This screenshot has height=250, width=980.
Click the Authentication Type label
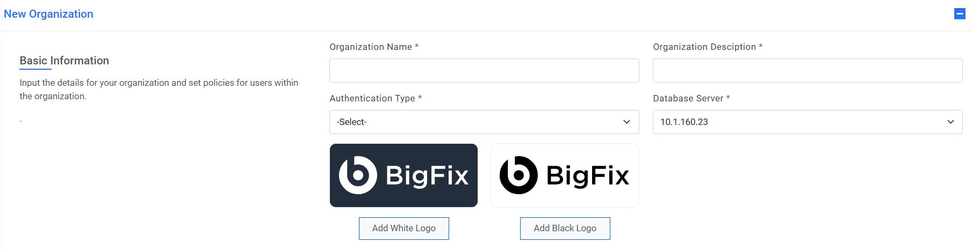tap(372, 98)
